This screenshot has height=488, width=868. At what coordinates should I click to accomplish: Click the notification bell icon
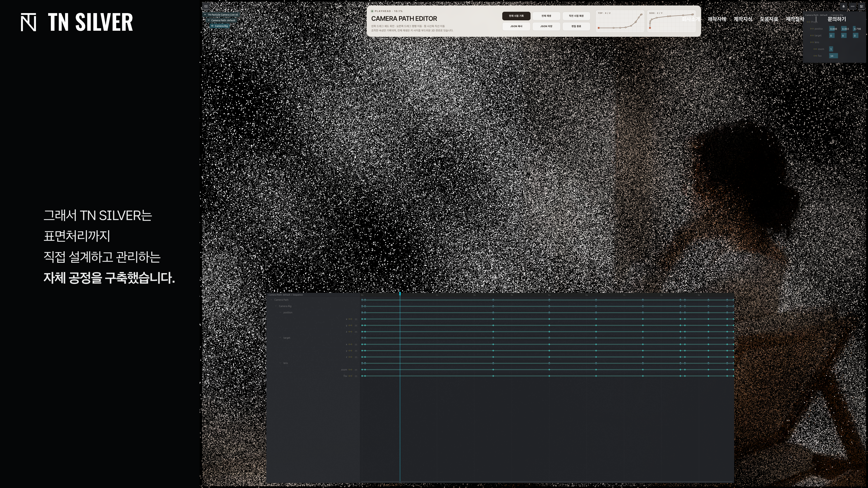(843, 6)
